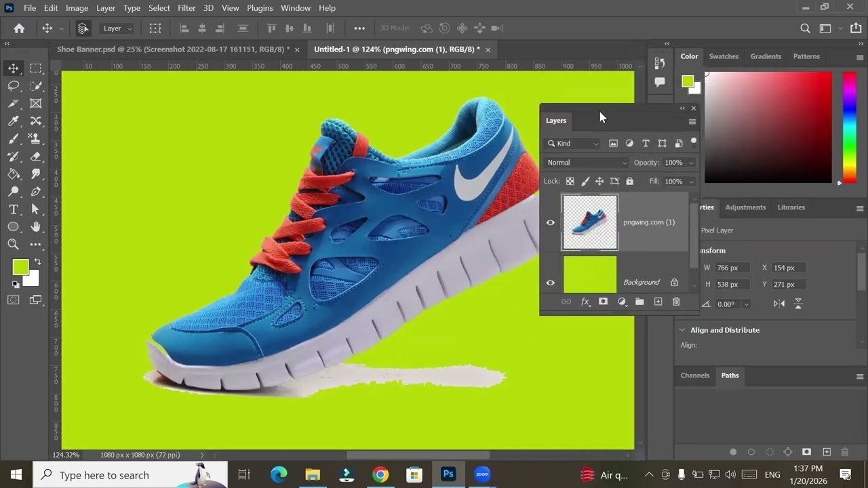Toggle filter for type layers
The image size is (868, 488).
pos(646,143)
